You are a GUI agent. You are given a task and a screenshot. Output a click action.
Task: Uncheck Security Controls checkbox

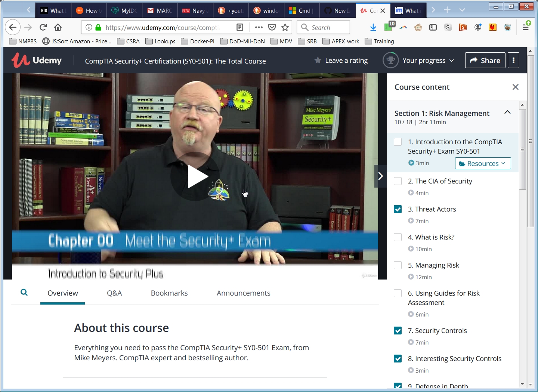click(398, 331)
